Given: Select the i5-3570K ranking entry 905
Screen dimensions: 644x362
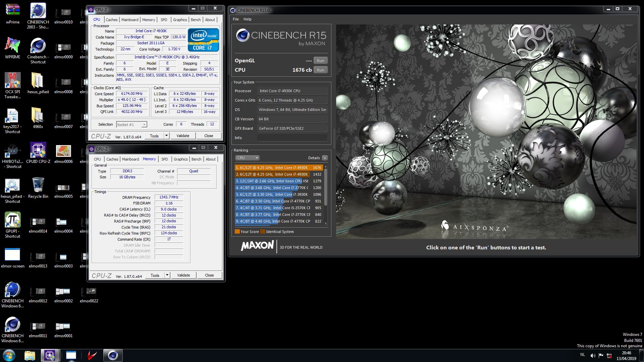Looking at the screenshot, I should (x=279, y=208).
